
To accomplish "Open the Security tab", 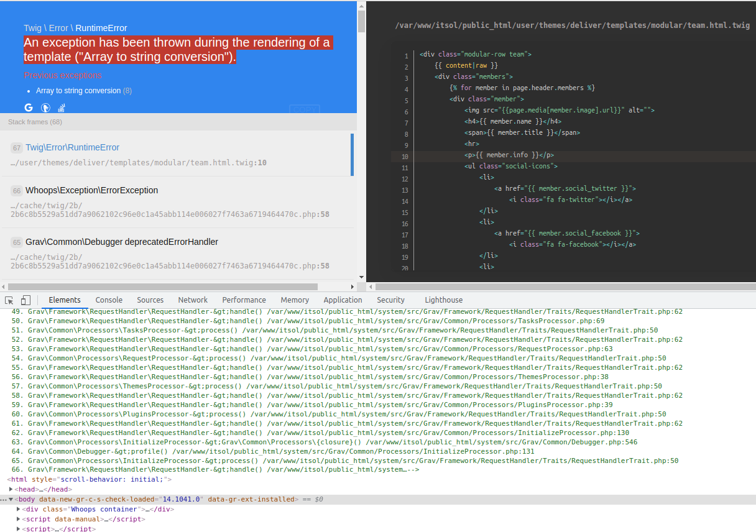I will (390, 300).
